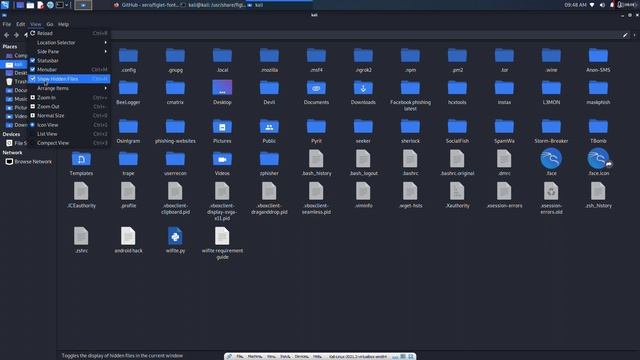Viewport: 640px width, 360px height.
Task: Choose Zoom Out from View menu
Action: 69,107
